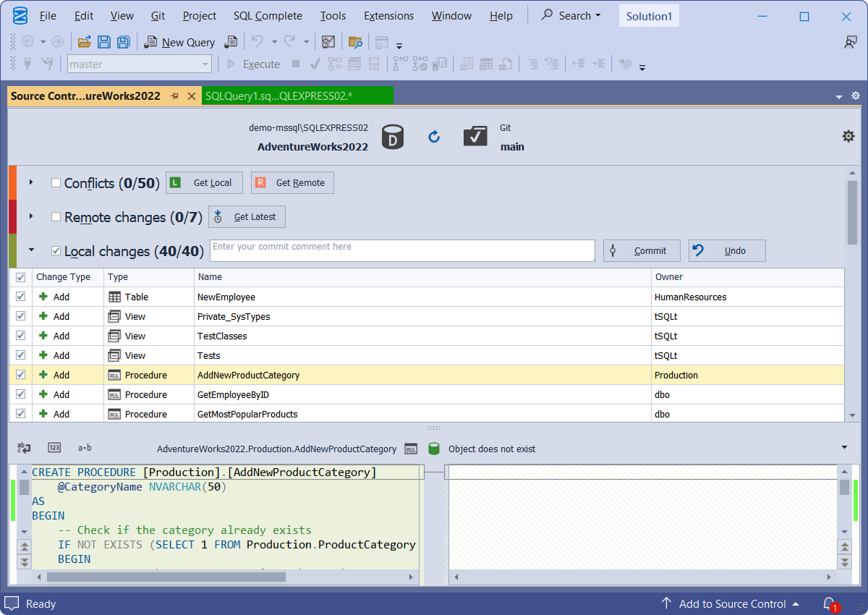
Task: Open Source Control settings gear icon
Action: [848, 136]
